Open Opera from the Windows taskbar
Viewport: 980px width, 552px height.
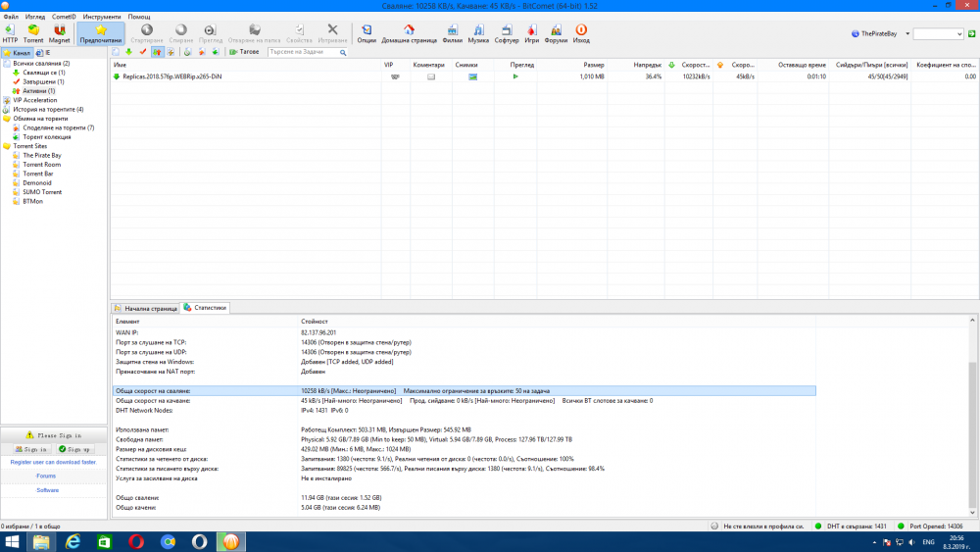click(135, 541)
